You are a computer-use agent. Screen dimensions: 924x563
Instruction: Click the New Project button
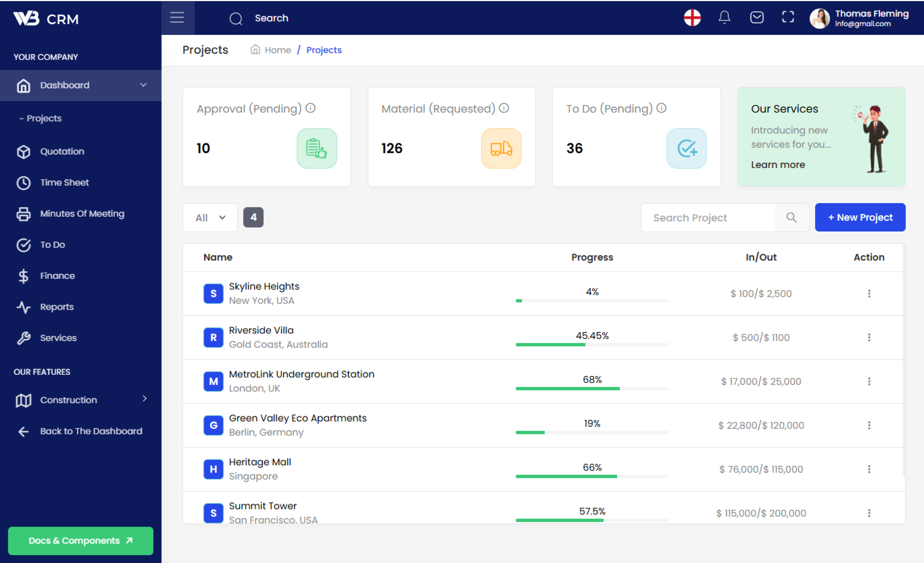[860, 217]
